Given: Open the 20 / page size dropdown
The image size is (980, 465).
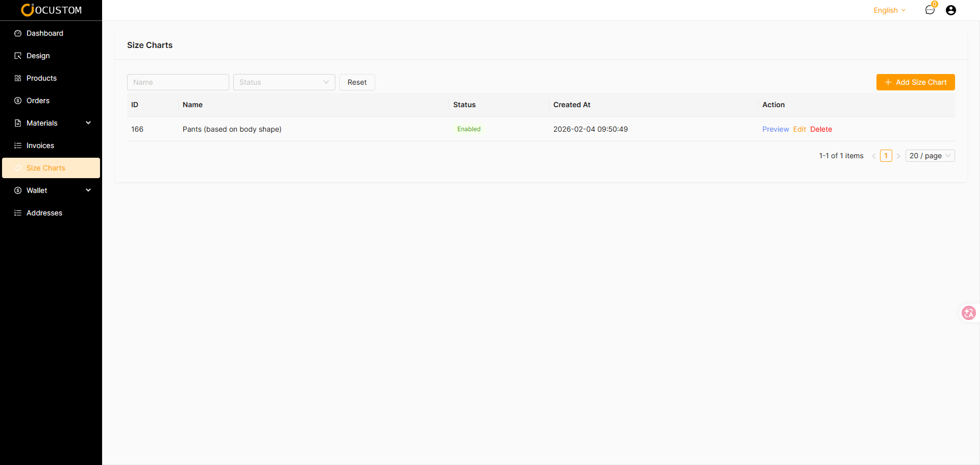Looking at the screenshot, I should (929, 156).
